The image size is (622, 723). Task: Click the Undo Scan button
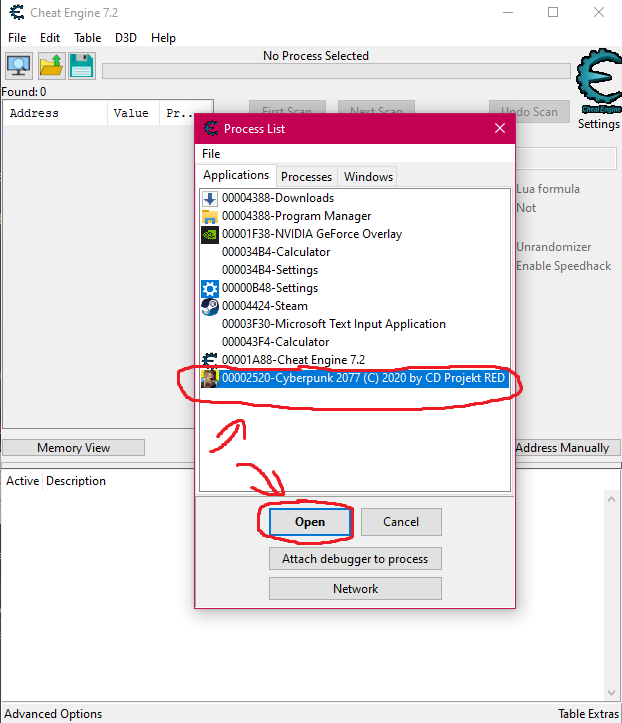tap(529, 112)
